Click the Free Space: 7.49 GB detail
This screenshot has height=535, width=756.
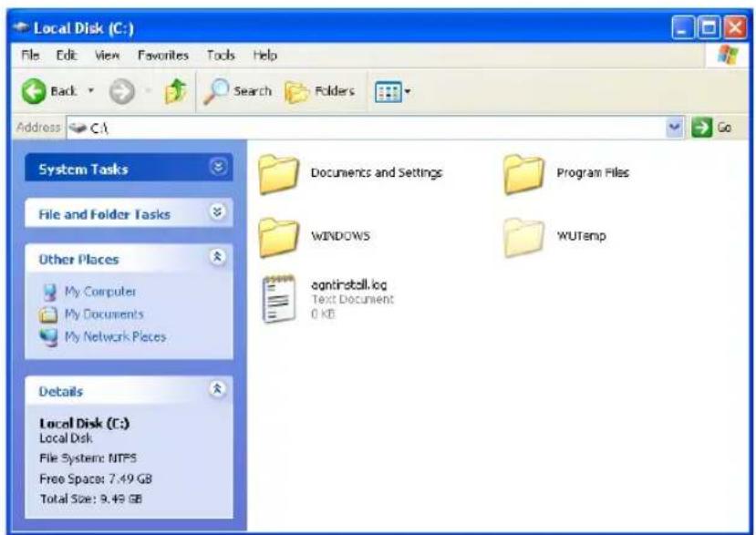coord(96,478)
